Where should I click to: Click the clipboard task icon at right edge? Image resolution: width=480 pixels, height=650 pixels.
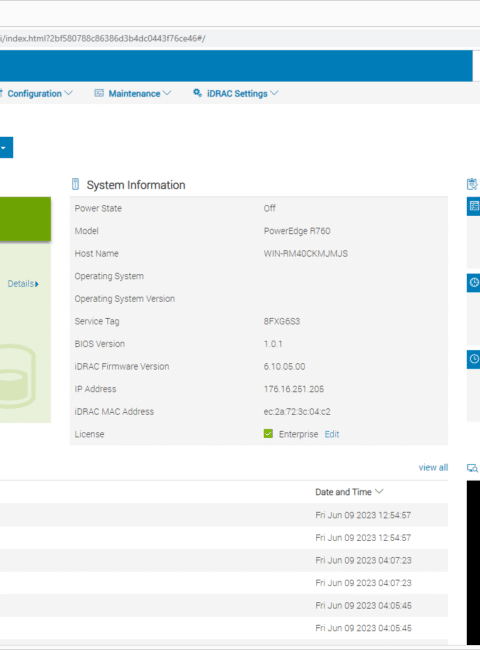pos(472,184)
